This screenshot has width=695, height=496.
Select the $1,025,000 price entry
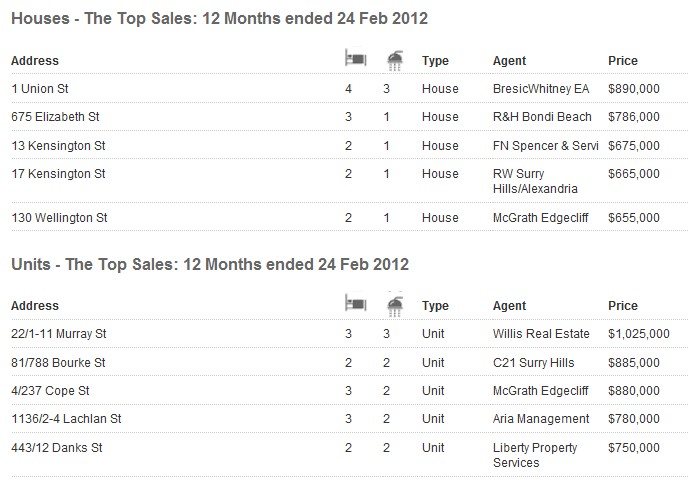coord(639,334)
